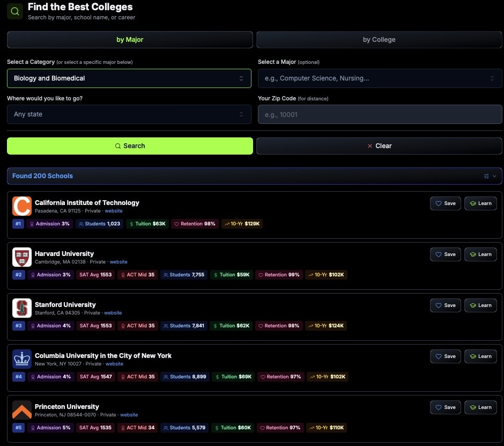504x446 pixels.
Task: Click the Princeton shield logo
Action: 21,410
